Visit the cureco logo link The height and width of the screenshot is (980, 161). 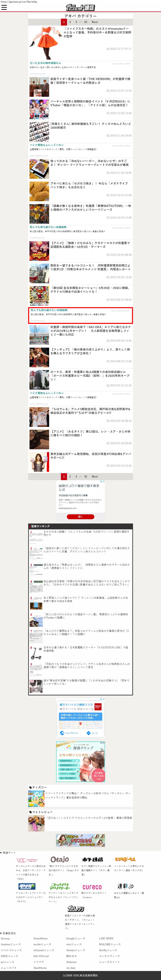[x=92, y=887]
